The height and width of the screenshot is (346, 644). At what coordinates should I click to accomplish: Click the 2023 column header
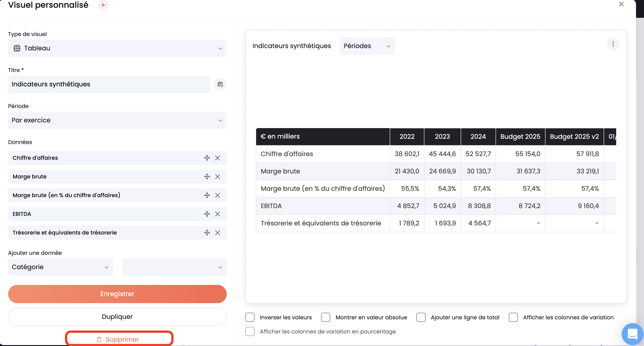click(x=442, y=137)
